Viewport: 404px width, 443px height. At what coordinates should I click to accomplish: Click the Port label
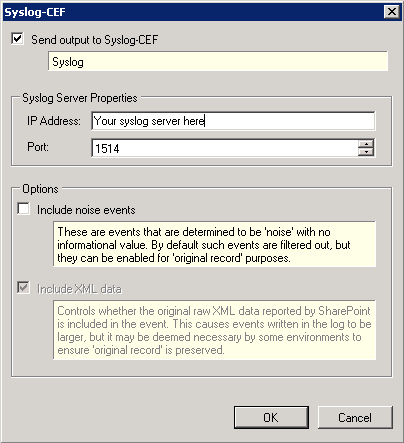[x=38, y=147]
